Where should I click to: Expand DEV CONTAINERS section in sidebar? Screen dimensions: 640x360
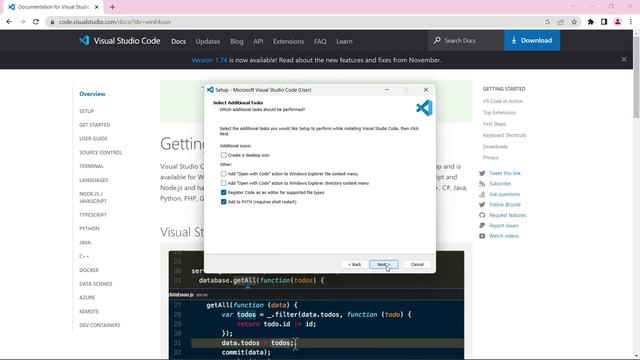[x=100, y=325]
